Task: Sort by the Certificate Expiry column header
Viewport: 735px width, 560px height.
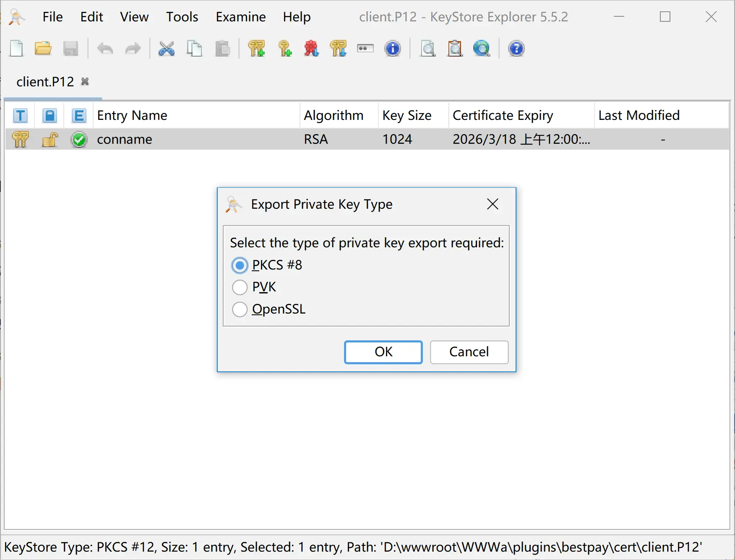Action: (x=503, y=115)
